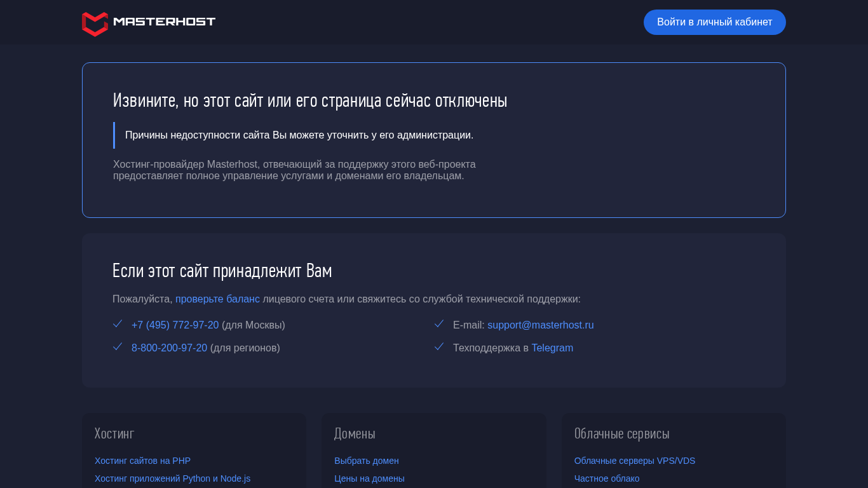Click the checkmark icon beside the Moscow phone

coord(118,324)
